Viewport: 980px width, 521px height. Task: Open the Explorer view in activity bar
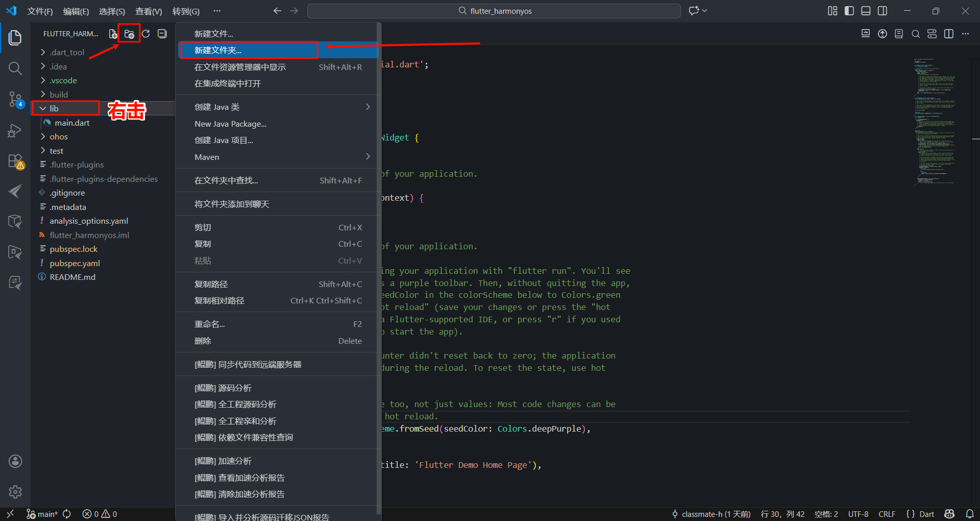coord(15,38)
